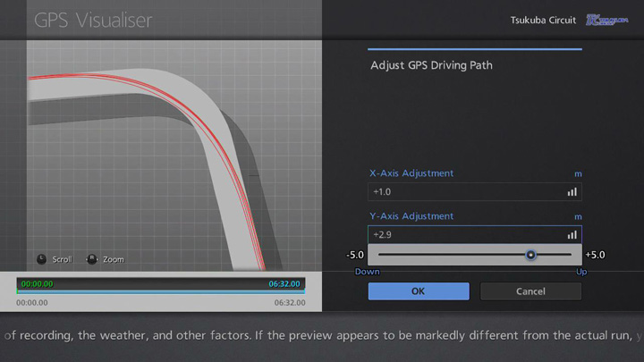This screenshot has width=644, height=362.
Task: Select the Y-Axis Adjustment value field
Action: click(x=465, y=235)
